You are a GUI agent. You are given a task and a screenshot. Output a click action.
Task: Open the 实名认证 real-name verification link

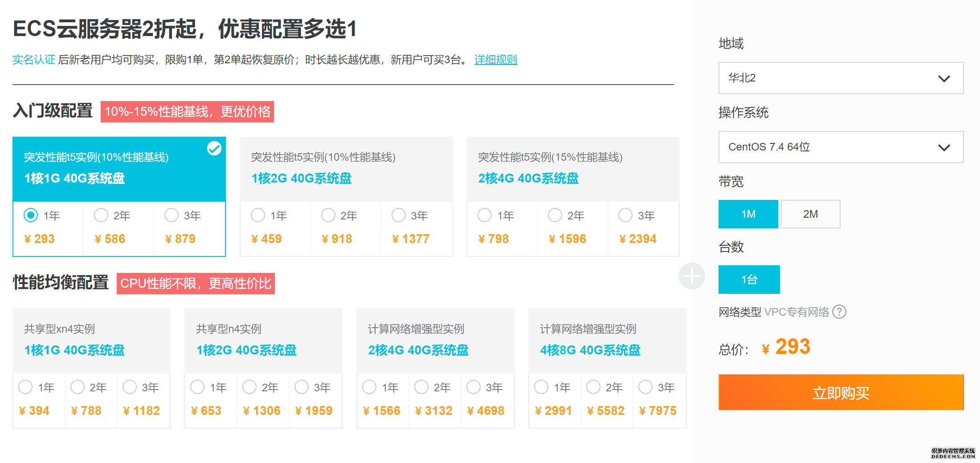pyautogui.click(x=34, y=60)
